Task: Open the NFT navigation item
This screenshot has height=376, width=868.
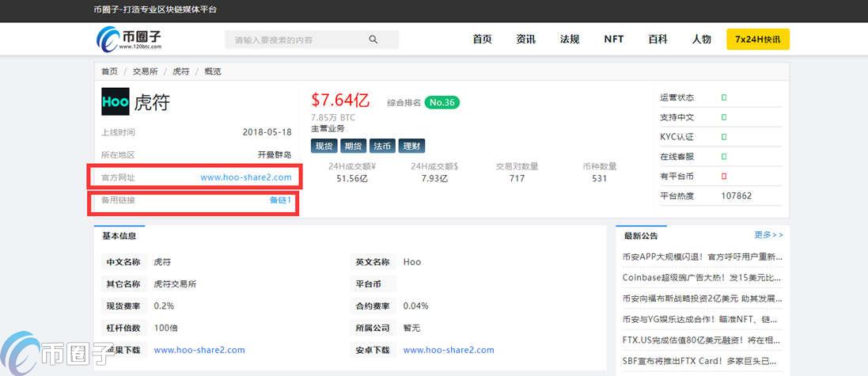Action: [614, 40]
